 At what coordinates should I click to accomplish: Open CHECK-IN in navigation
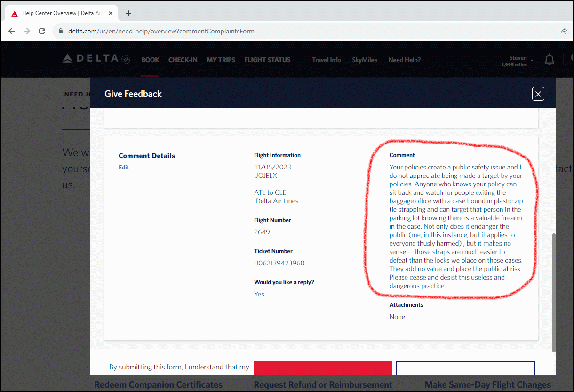coord(183,60)
